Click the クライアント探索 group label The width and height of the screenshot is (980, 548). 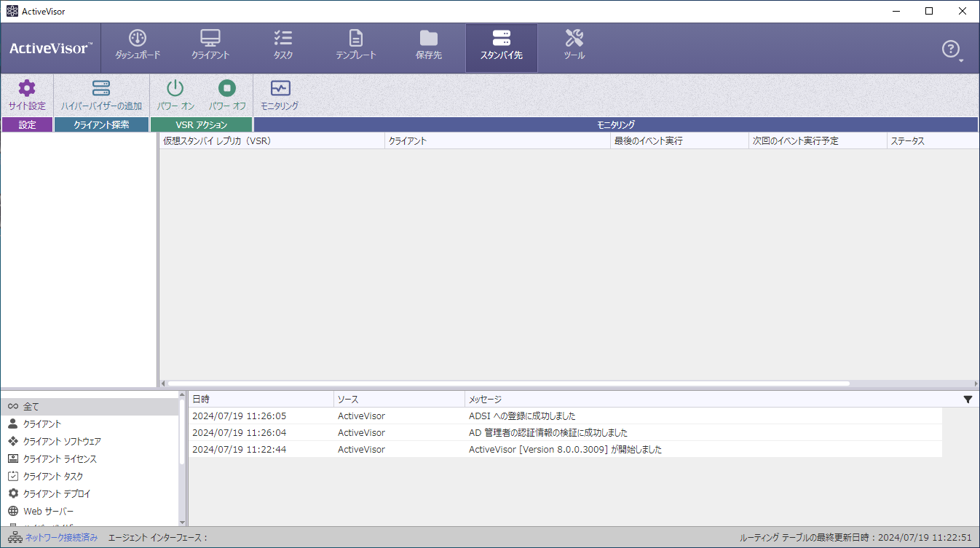point(101,124)
